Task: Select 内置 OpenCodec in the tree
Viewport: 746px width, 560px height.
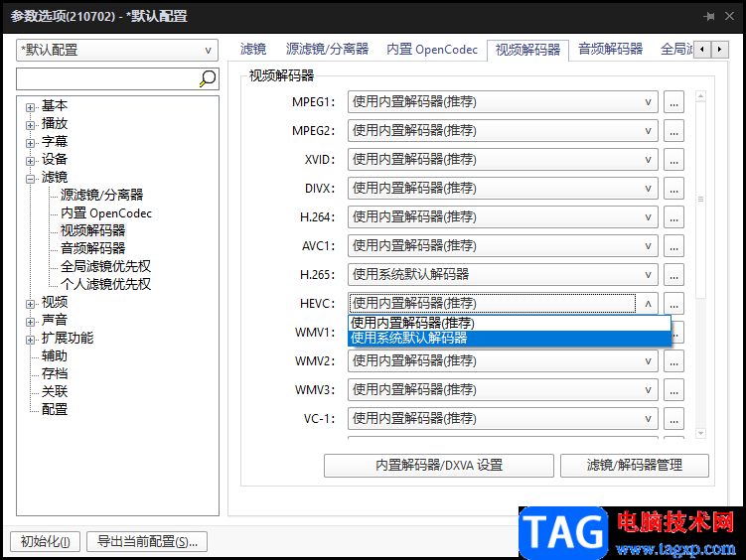Action: [106, 212]
